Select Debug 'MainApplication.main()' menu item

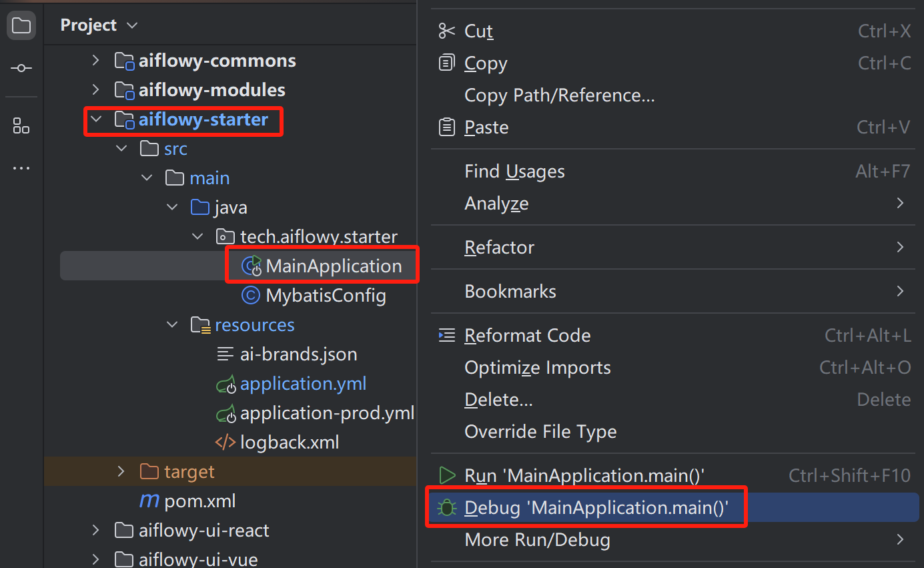tap(595, 508)
